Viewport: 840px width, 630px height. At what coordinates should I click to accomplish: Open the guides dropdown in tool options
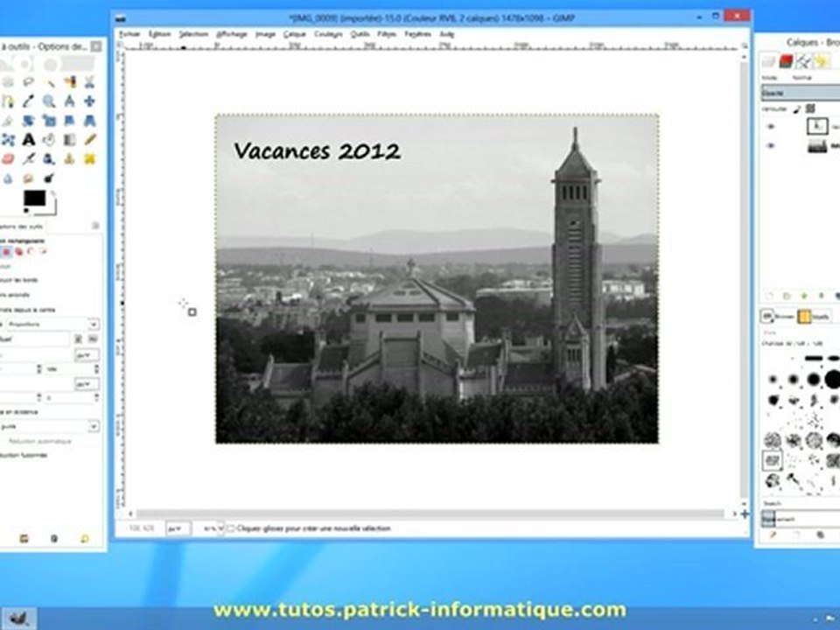50,427
